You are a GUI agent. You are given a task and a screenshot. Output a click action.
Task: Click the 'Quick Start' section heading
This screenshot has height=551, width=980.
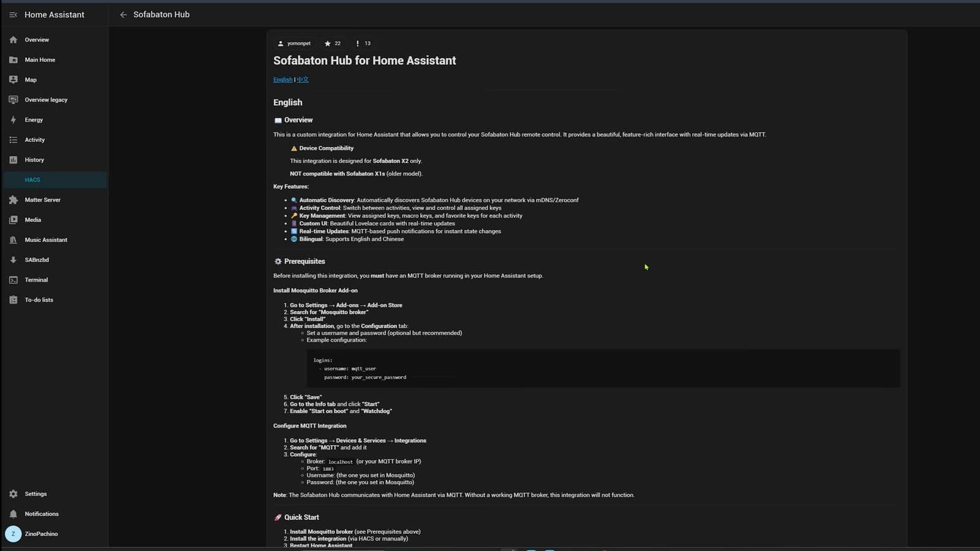[301, 517]
